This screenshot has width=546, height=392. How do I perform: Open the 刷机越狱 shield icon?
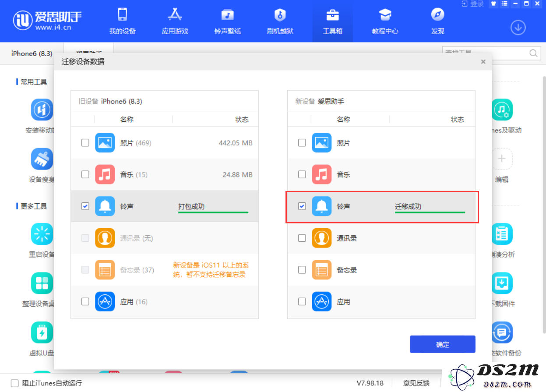pos(280,15)
